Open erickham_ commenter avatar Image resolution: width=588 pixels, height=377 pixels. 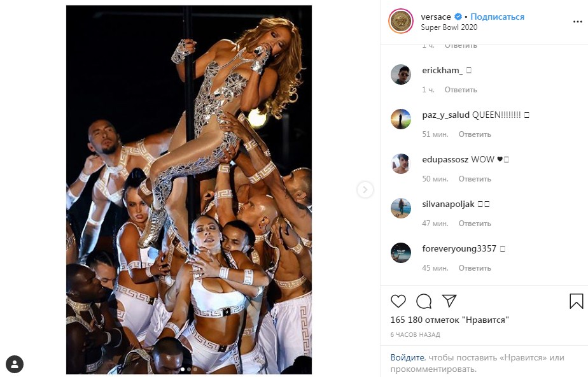point(401,75)
